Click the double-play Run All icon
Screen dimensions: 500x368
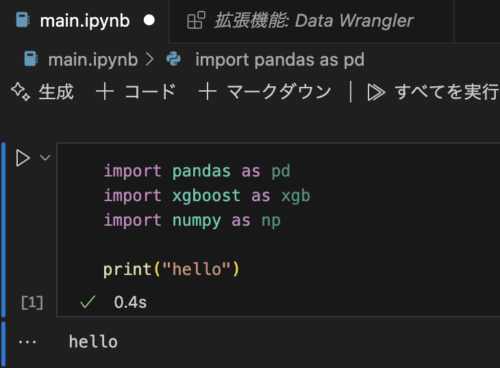coord(376,92)
